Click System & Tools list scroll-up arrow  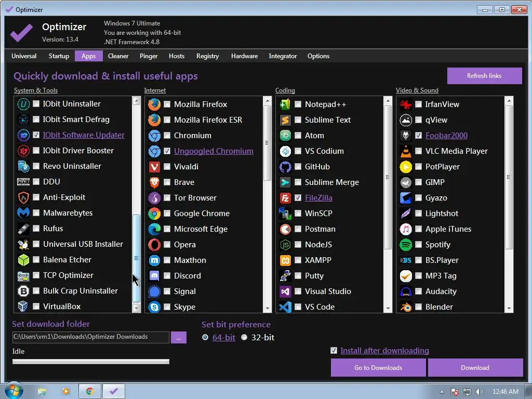137,101
